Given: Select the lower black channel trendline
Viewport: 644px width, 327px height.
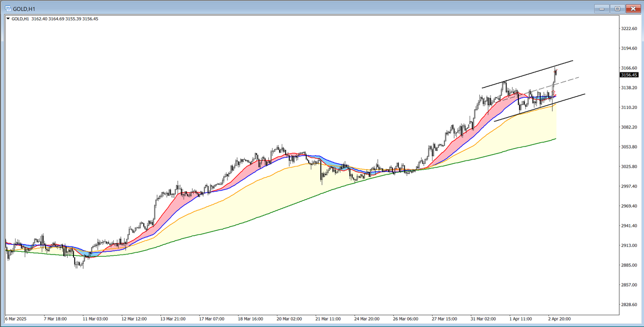Looking at the screenshot, I should click(539, 108).
